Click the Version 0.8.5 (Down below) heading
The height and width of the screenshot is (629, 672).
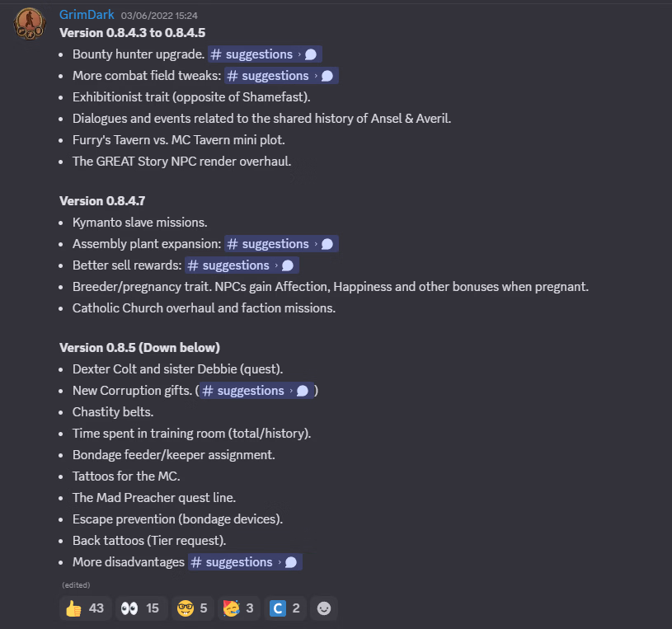[x=139, y=347]
